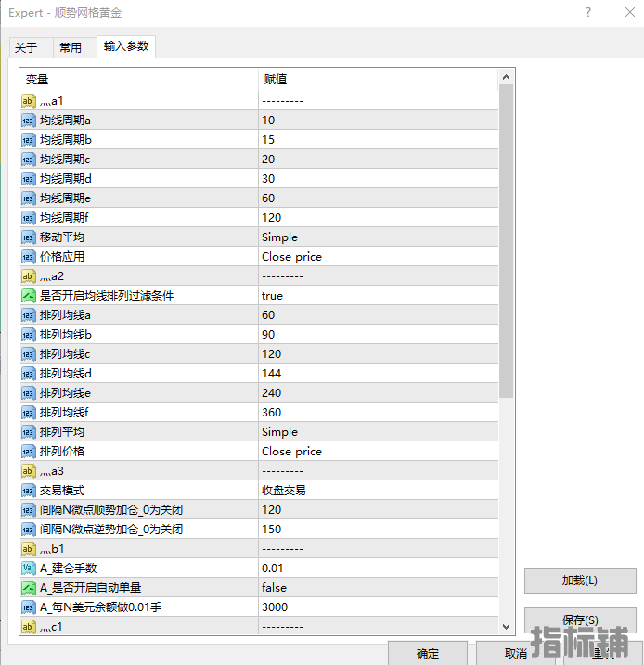Image resolution: width=644 pixels, height=665 pixels.
Task: Click the 取消 button
Action: pyautogui.click(x=516, y=654)
